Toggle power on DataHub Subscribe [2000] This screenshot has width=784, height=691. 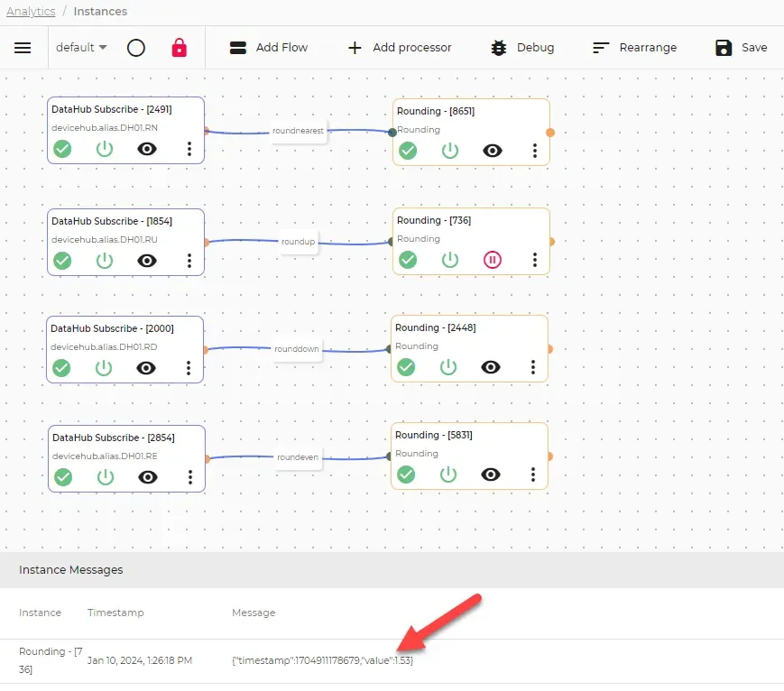(x=104, y=368)
